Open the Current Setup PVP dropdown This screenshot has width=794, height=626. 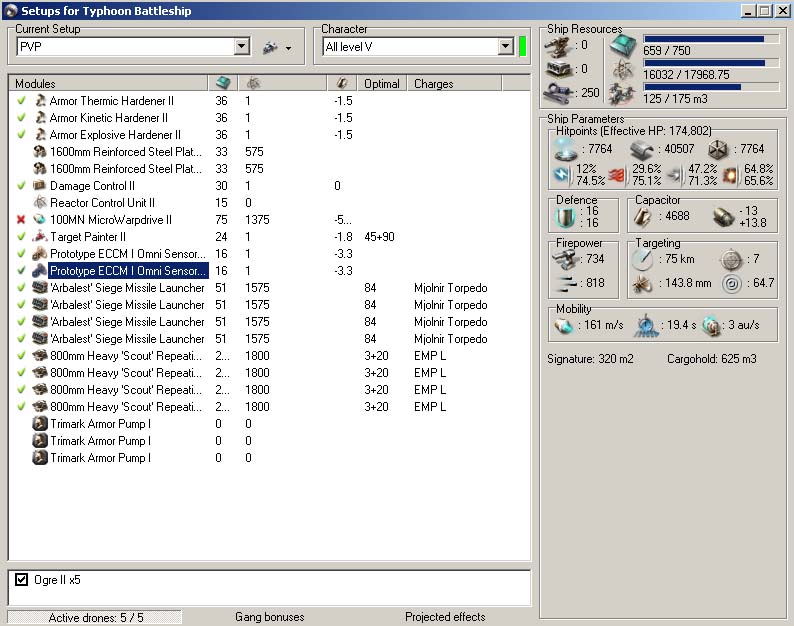pos(241,47)
